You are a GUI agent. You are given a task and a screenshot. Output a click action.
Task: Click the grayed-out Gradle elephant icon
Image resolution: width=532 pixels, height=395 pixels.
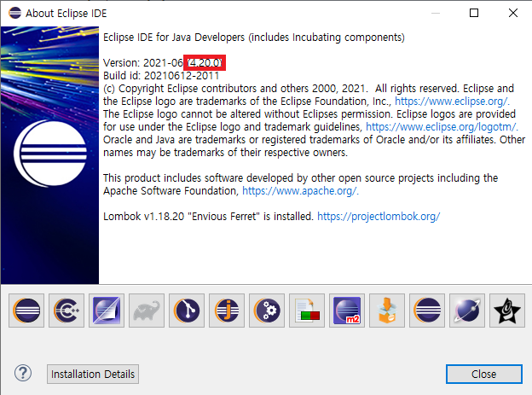[147, 311]
